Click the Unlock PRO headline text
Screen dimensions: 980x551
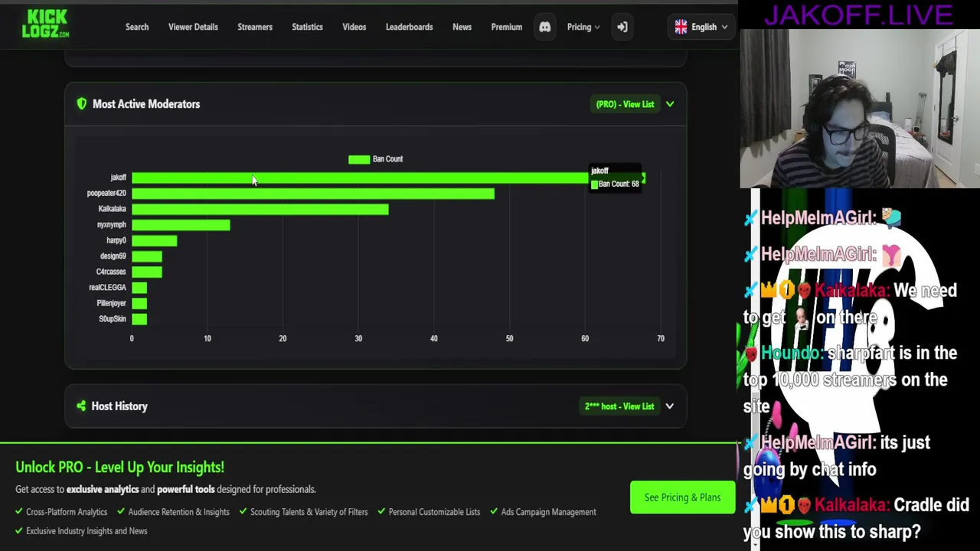tap(119, 467)
